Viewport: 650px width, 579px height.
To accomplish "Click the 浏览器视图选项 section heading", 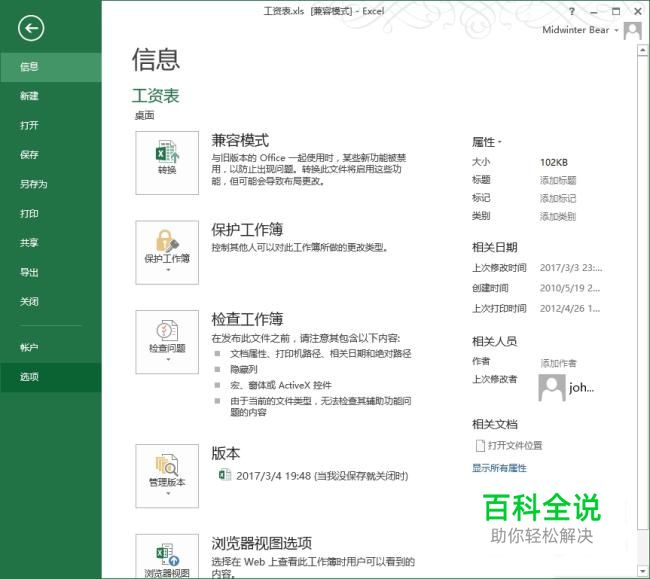I will coord(262,543).
